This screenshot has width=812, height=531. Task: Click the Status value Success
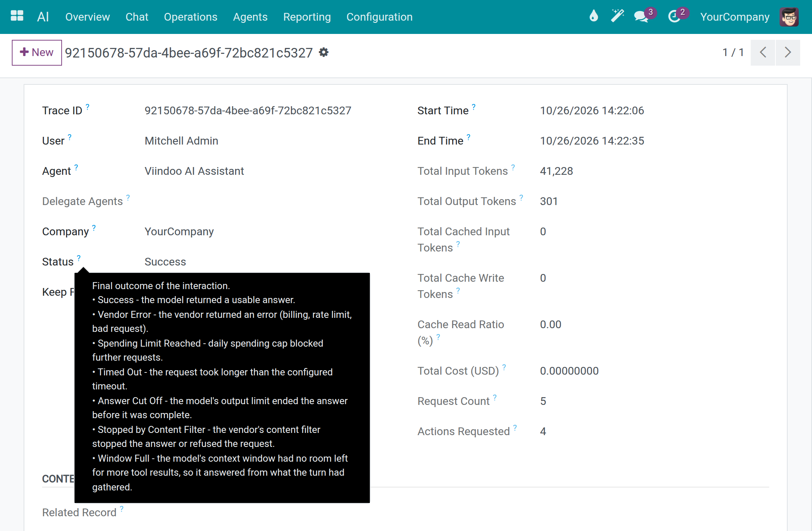pos(165,262)
